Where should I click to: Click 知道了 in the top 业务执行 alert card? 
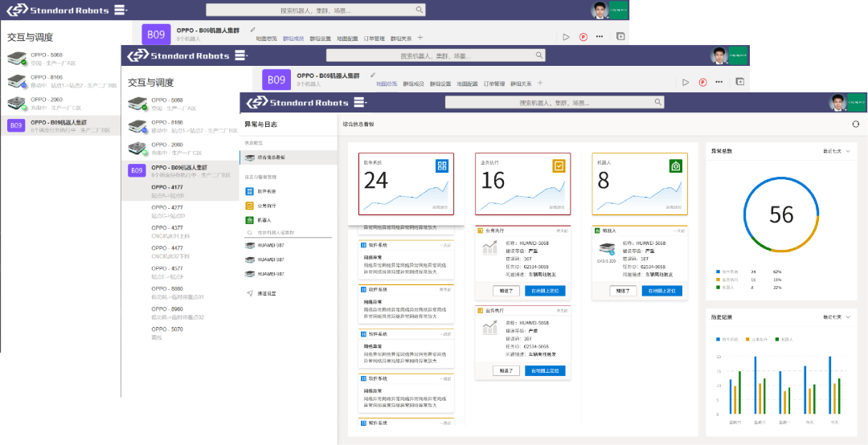click(x=506, y=291)
